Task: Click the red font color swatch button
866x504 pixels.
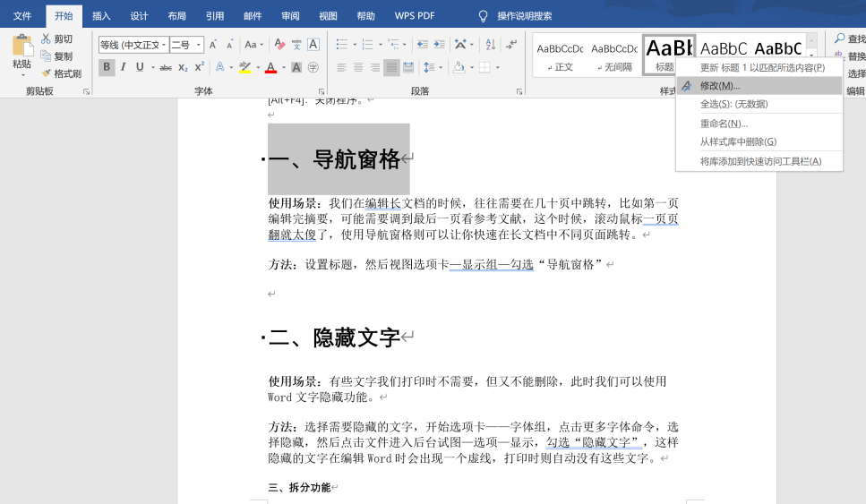Action: (x=270, y=67)
